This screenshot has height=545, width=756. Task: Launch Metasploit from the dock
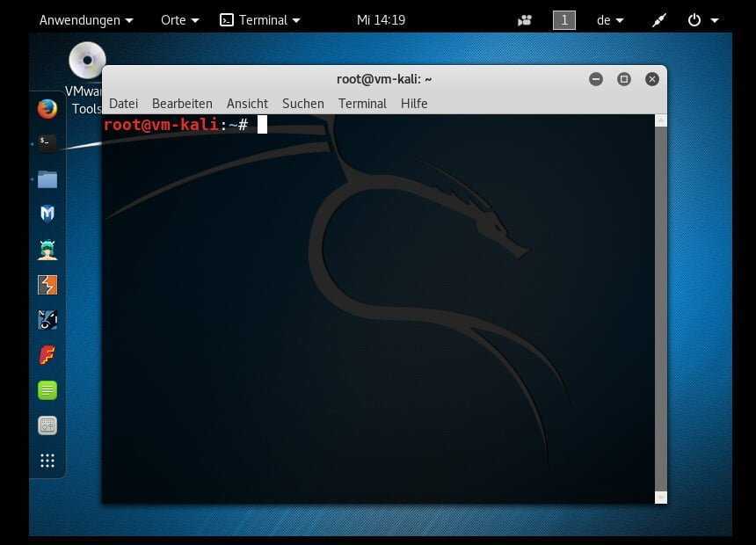47,214
